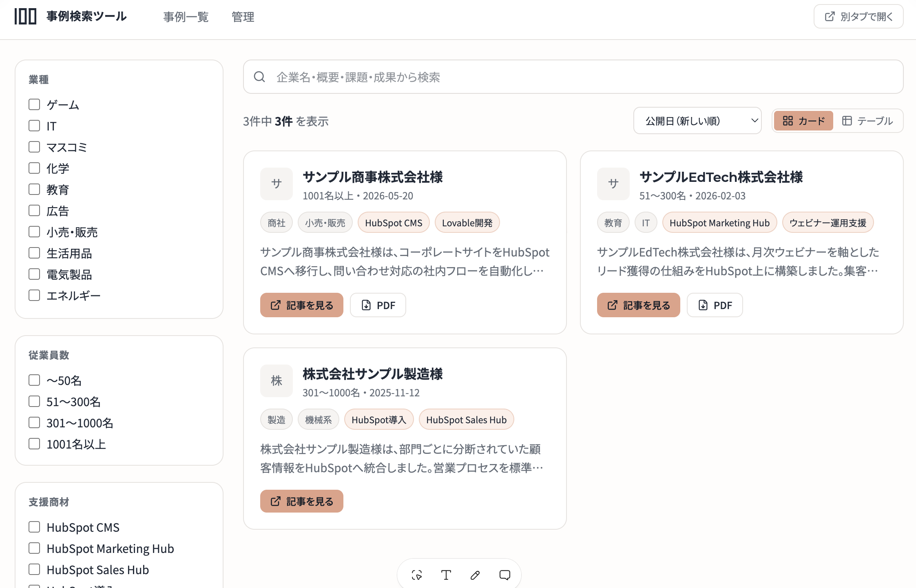Screen dimensions: 916x588
Task: Toggle the HubSpot Marketing Hub checkbox
Action: point(34,548)
